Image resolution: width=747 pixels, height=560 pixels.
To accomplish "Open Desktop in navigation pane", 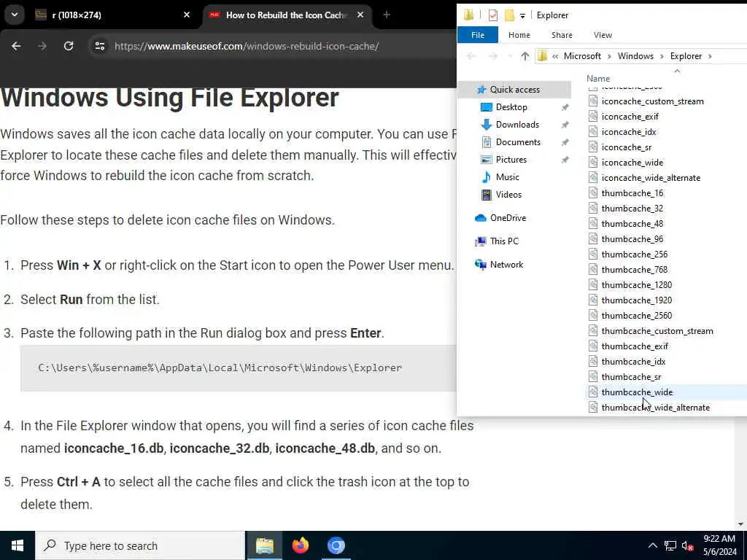I will 511,107.
